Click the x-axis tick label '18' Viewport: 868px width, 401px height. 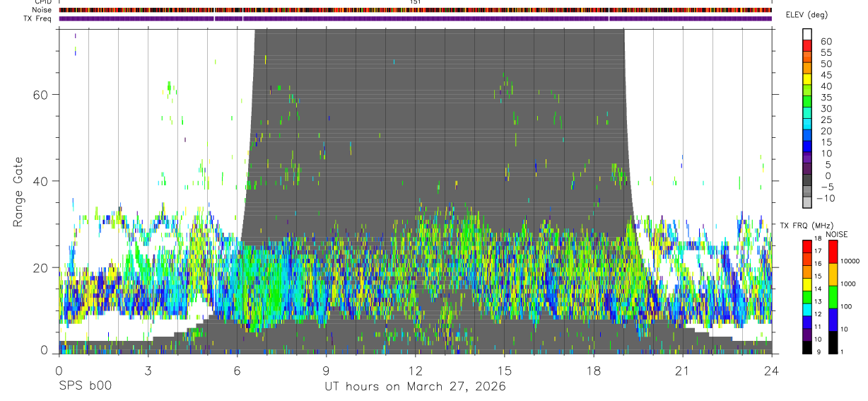593,370
